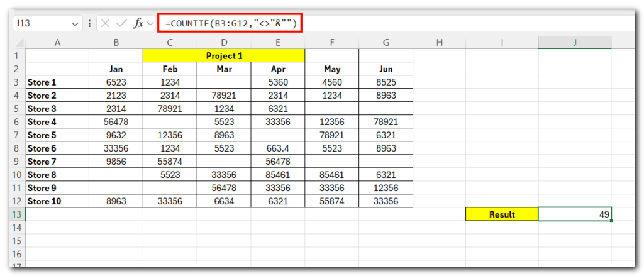Click Store 10 Jan value 8963
Screen dimensions: 644x276
coord(116,201)
